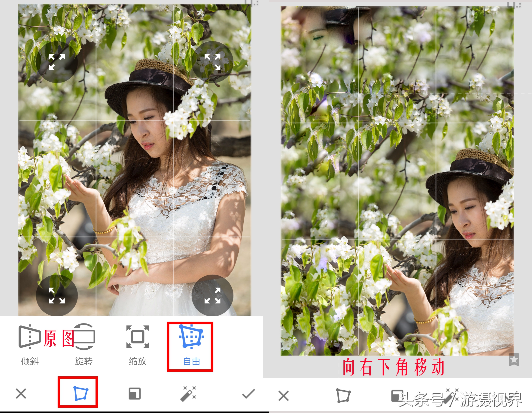This screenshot has width=532, height=413.
Task: Click the top-right corner expand handle
Action: coord(213,62)
